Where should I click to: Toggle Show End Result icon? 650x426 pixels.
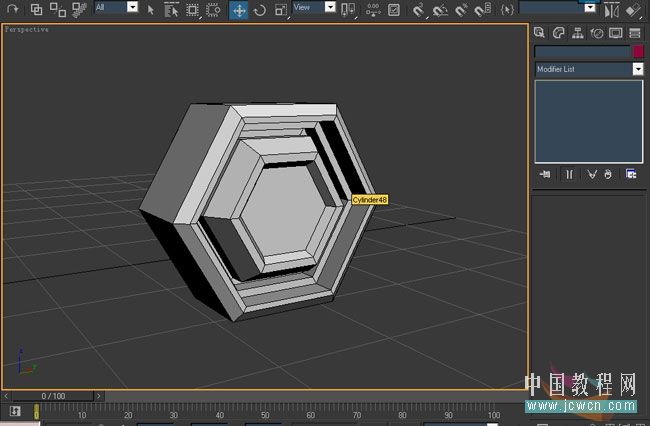[569, 174]
